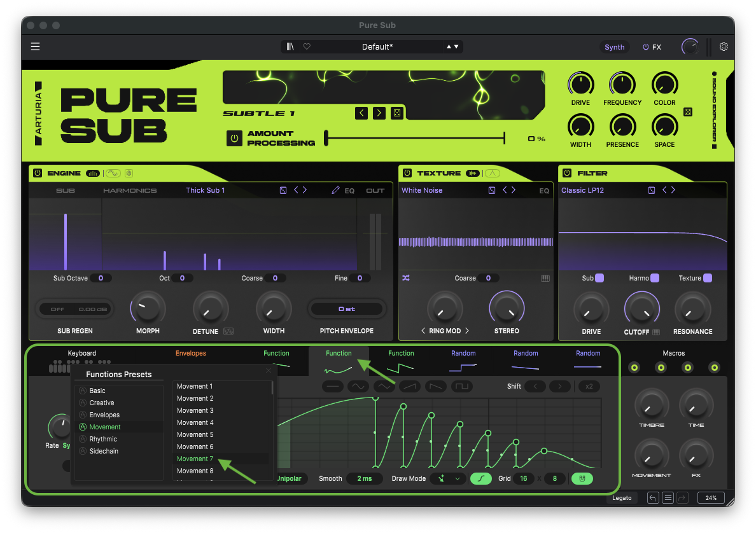Favorite the preset with the heart icon
The width and height of the screenshot is (756, 533).
[x=307, y=46]
